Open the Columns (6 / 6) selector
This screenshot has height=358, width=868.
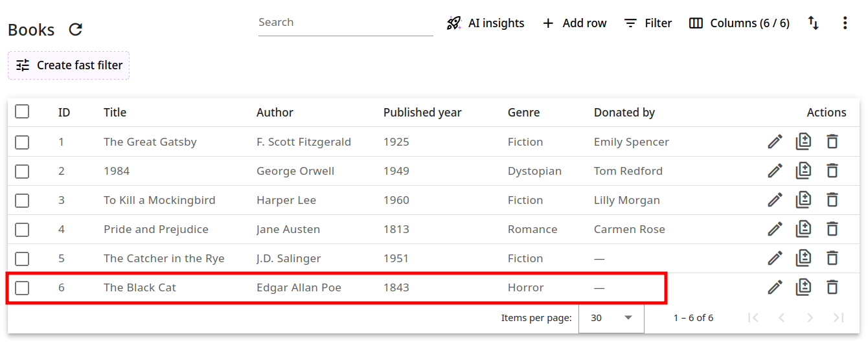[739, 23]
